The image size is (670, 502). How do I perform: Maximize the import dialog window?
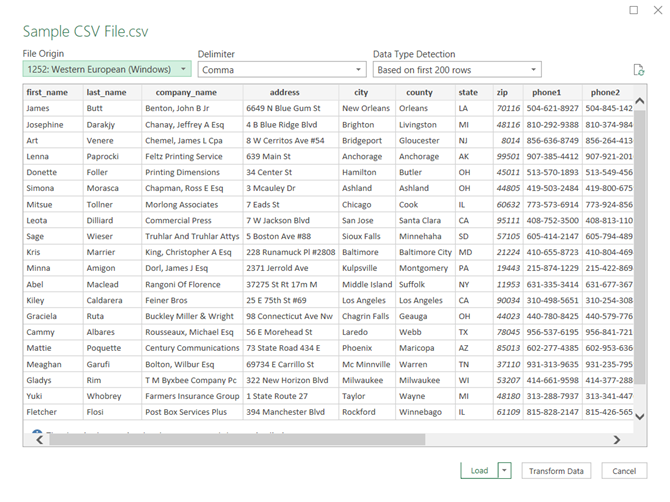[x=634, y=10]
